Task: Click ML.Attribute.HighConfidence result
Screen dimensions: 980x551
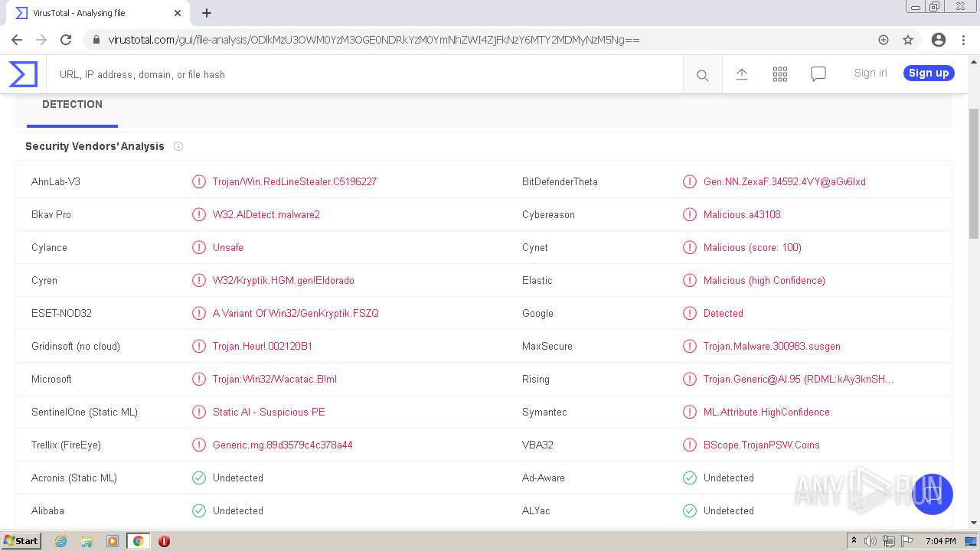Action: 766,412
